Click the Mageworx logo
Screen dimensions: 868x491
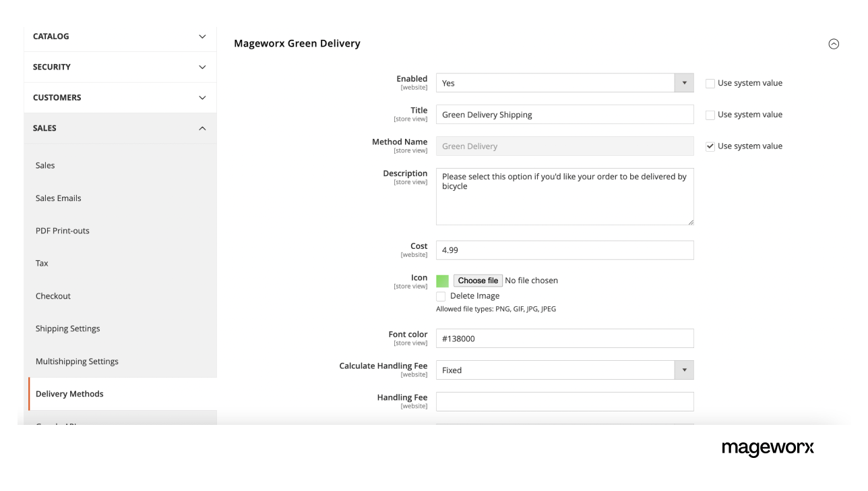[x=768, y=448]
